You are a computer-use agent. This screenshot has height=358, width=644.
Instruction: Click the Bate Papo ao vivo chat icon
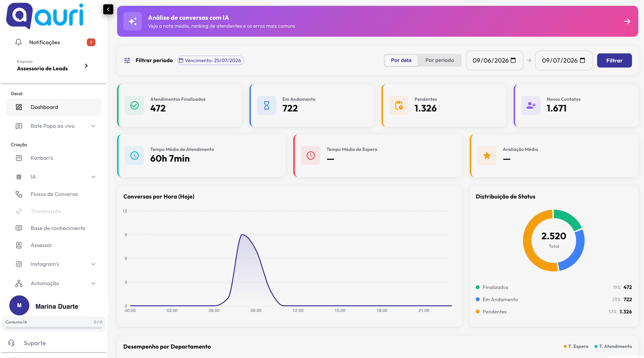(19, 126)
